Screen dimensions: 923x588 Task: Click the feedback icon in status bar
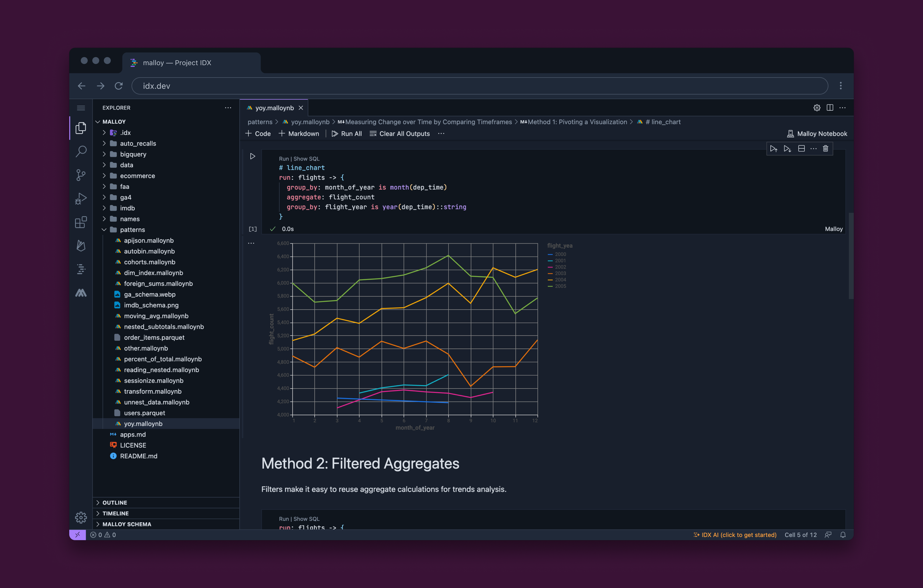click(828, 535)
